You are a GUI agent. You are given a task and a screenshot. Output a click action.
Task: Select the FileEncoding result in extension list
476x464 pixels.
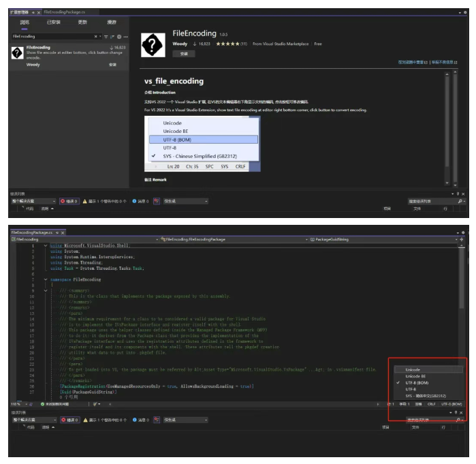[x=69, y=56]
